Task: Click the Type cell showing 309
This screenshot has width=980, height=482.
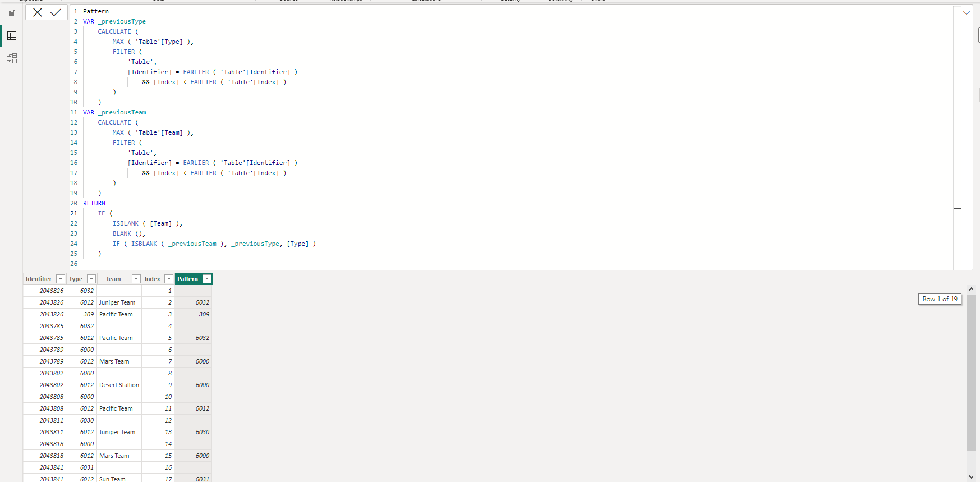Action: pyautogui.click(x=82, y=314)
